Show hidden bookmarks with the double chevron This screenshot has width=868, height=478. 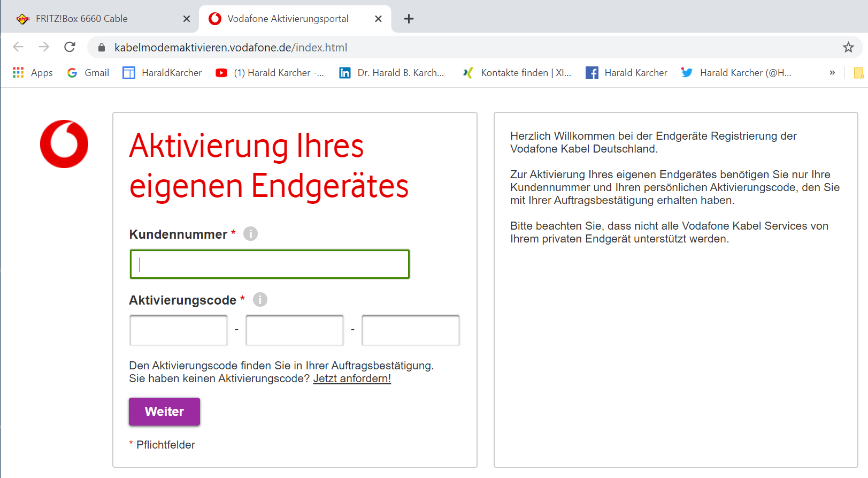click(832, 73)
